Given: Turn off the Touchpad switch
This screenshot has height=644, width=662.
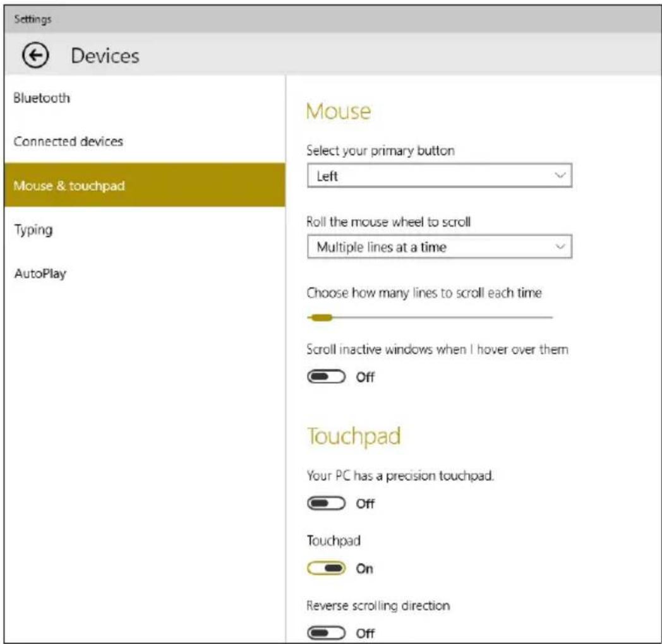Looking at the screenshot, I should [326, 568].
